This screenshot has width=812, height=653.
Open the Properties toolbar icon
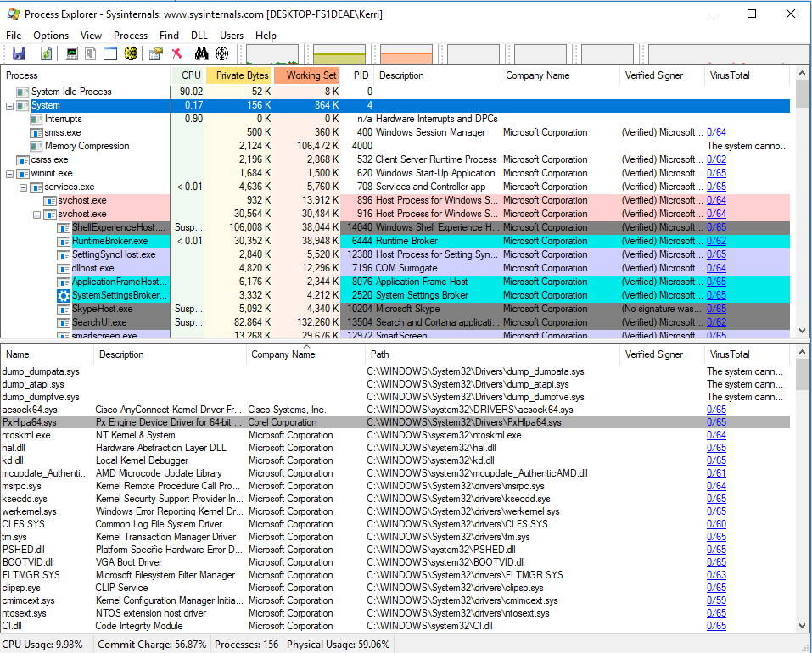click(x=155, y=53)
